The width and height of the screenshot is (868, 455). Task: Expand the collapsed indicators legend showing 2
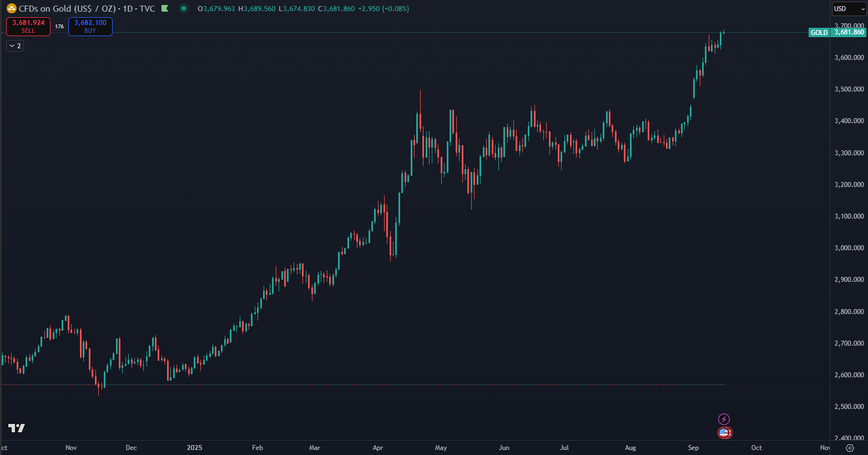15,46
